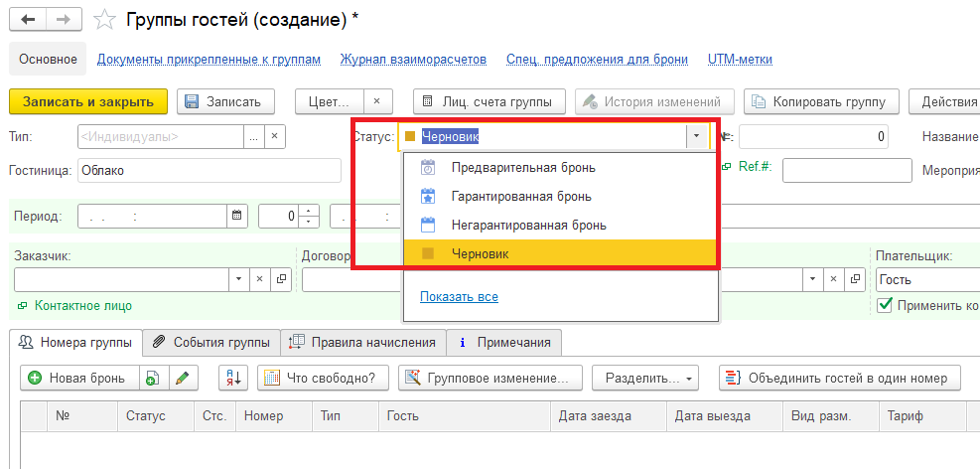980x469 pixels.
Task: Open Групповое изменение... button
Action: tap(490, 378)
